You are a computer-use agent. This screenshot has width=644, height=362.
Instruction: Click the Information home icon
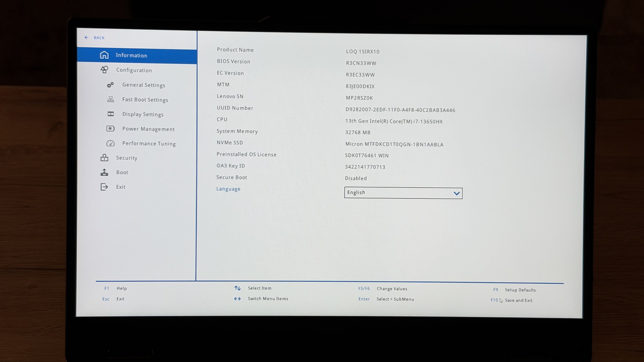click(104, 55)
